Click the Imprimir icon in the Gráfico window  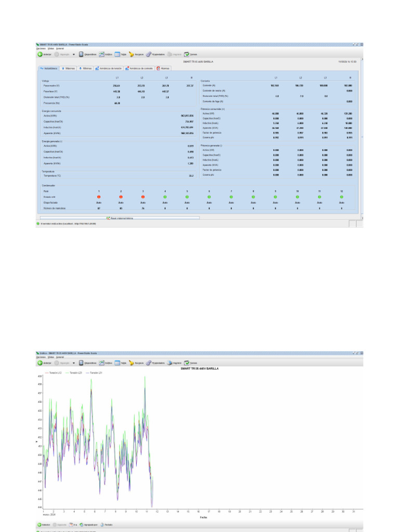[169, 363]
